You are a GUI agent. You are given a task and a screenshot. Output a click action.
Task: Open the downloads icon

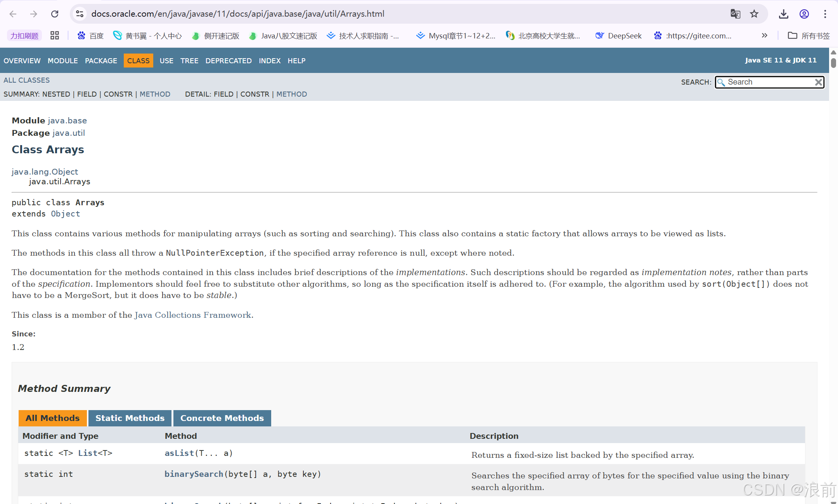click(x=783, y=14)
